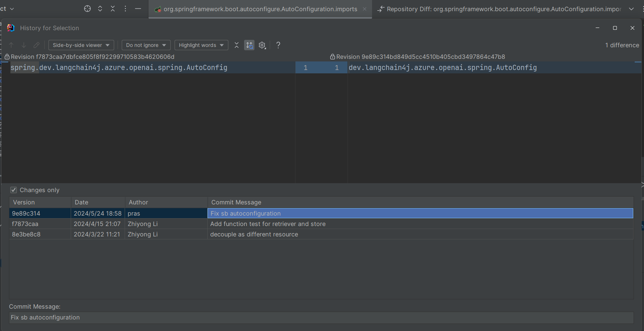The height and width of the screenshot is (331, 644).
Task: Sort by the Date column header
Action: (98, 202)
